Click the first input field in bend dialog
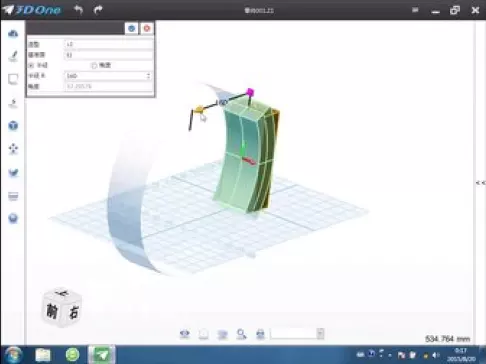 tap(108, 44)
